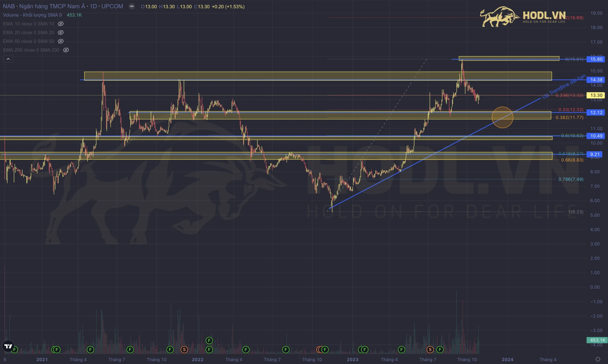Unhide the EMA 200 indicator
Screen dimensions: 608x364
tap(66, 50)
